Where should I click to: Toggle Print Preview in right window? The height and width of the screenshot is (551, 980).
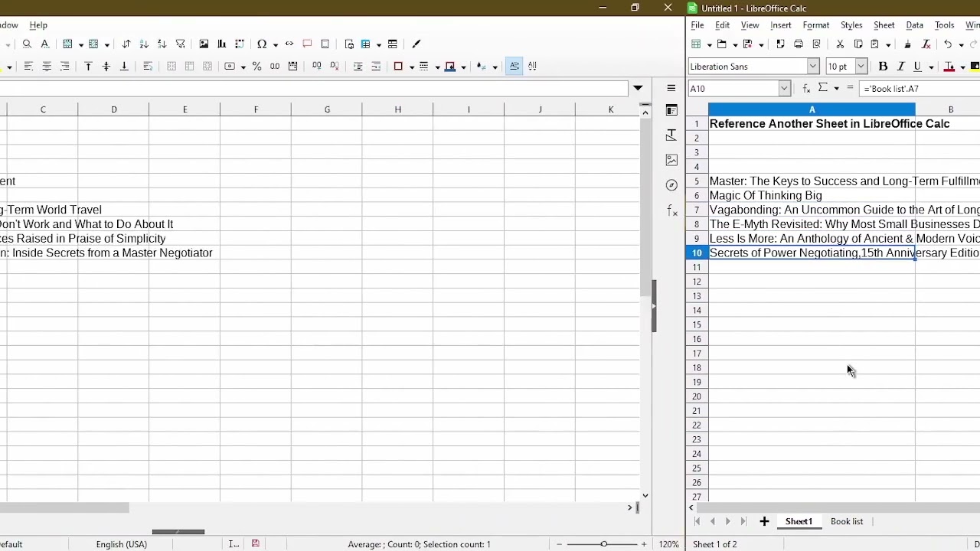(816, 44)
